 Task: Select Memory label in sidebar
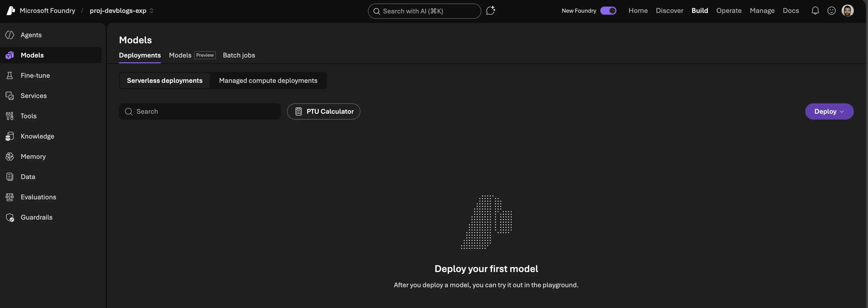pyautogui.click(x=33, y=157)
